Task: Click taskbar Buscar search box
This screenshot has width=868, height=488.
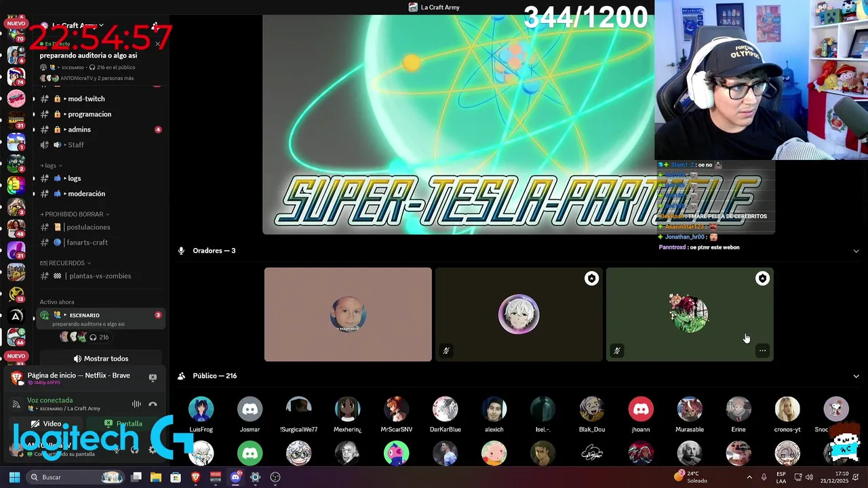Action: (x=76, y=477)
